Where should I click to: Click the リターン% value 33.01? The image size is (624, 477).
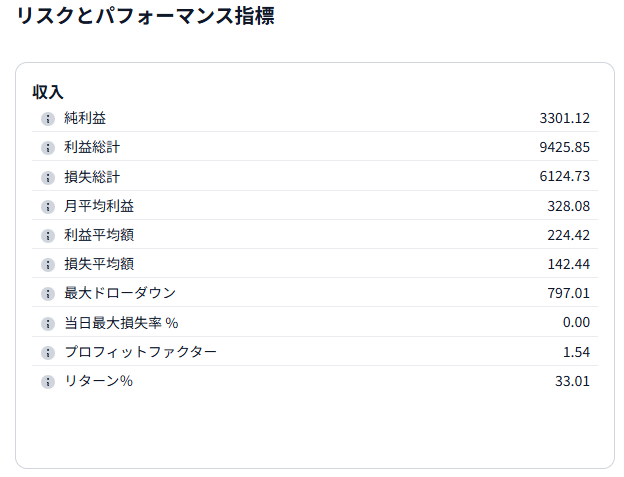572,381
